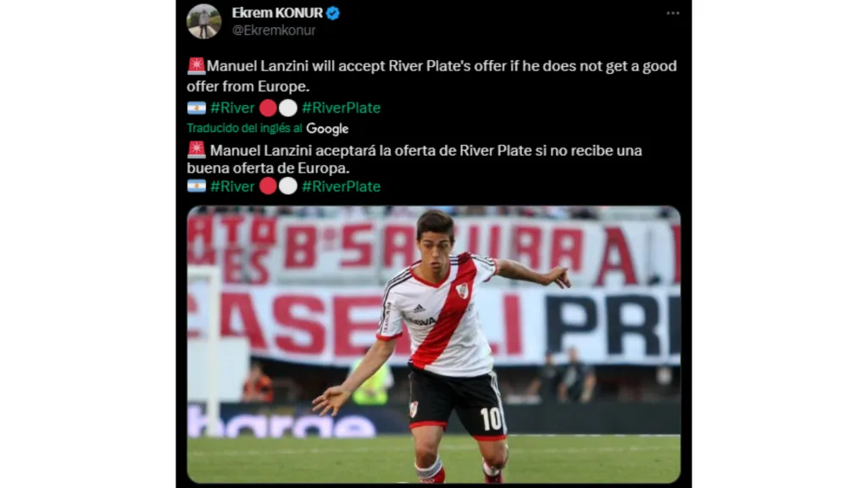868x488 pixels.
Task: Click the Google translation logo
Action: click(x=327, y=129)
